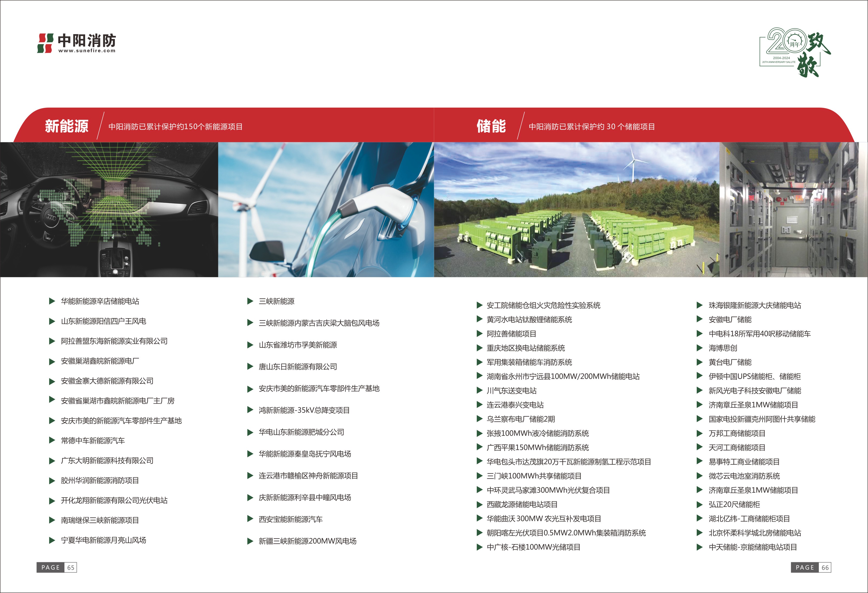Open the green storage containers photo
This screenshot has height=593, width=868.
point(577,210)
